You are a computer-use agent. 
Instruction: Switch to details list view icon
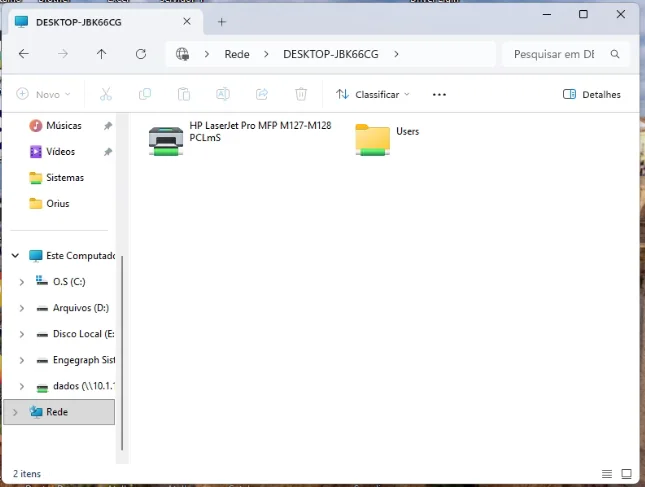click(x=607, y=474)
